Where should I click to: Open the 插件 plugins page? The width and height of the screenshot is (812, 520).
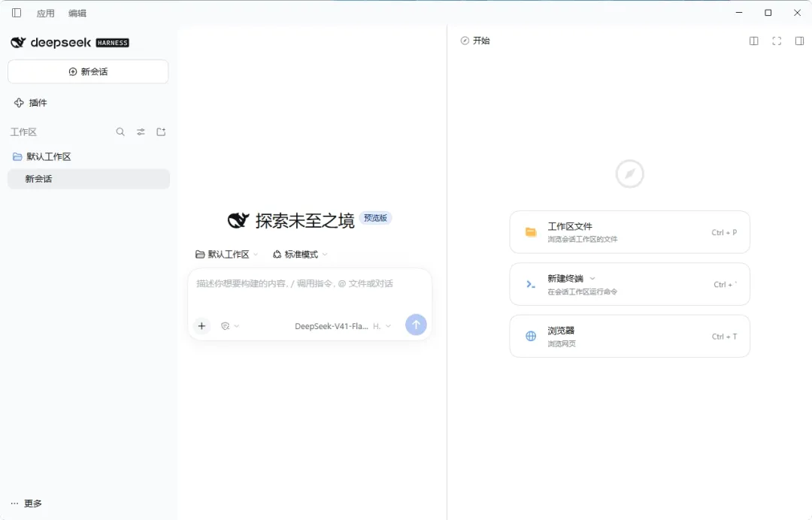coord(30,103)
